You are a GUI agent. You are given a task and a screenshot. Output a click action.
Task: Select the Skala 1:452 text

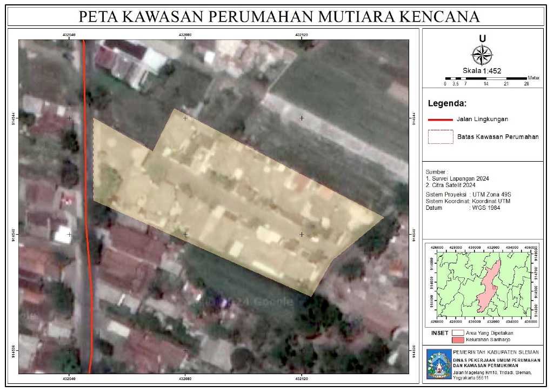click(482, 71)
